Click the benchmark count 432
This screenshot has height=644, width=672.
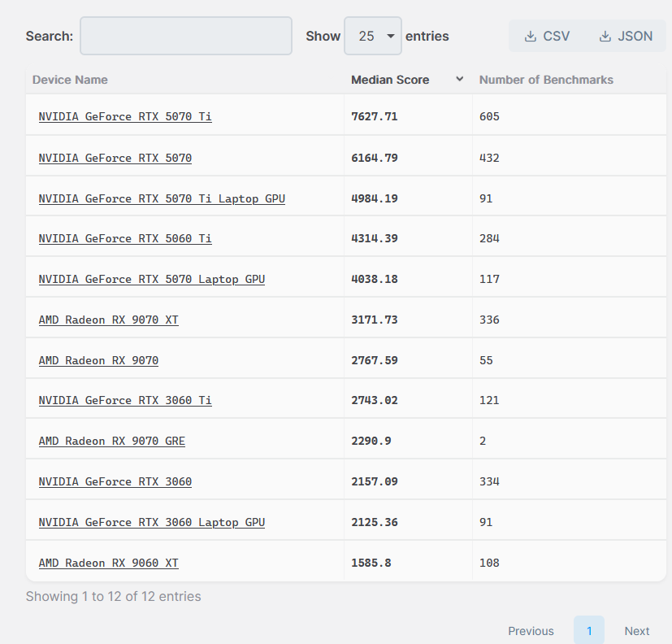coord(489,158)
